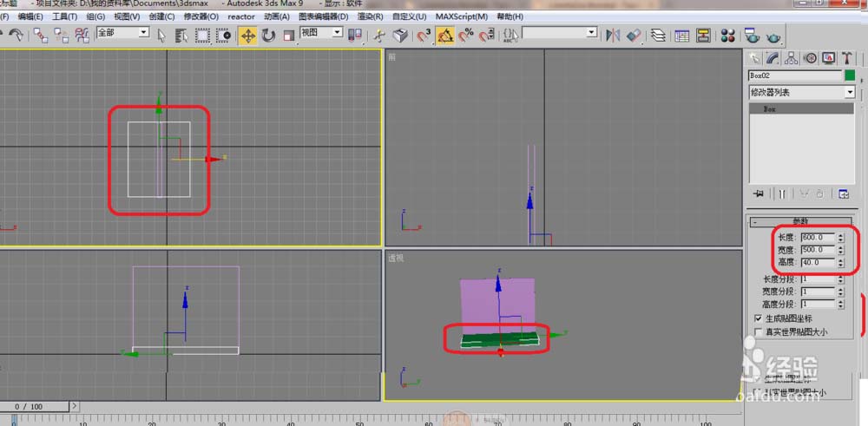Toggle 生成贴图坐标 checkbox
868x426 pixels.
pos(759,318)
